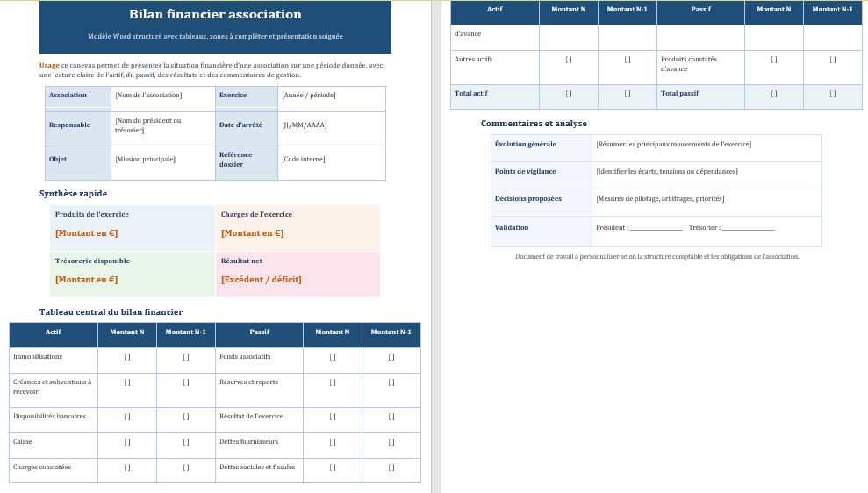Screen dimensions: 868x493
Task: Select the 'Fonds associatifs' passif cell
Action: click(245, 357)
